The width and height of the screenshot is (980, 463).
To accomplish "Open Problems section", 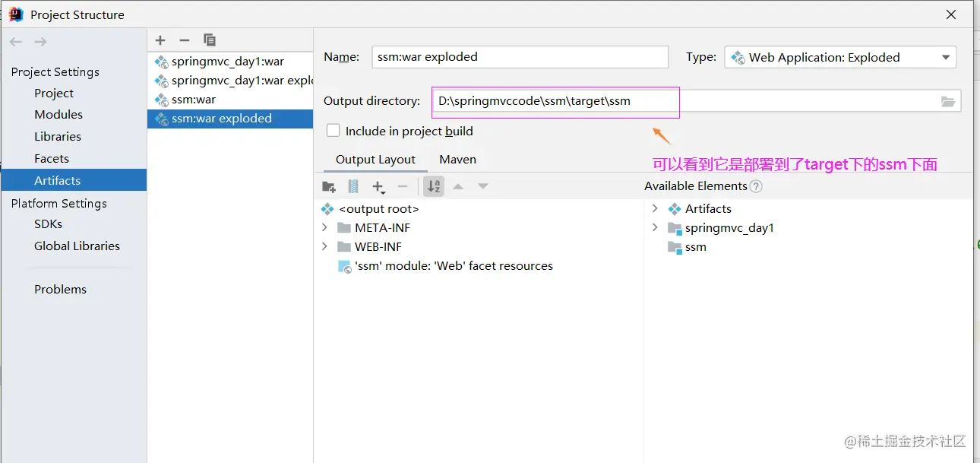I will [x=60, y=289].
